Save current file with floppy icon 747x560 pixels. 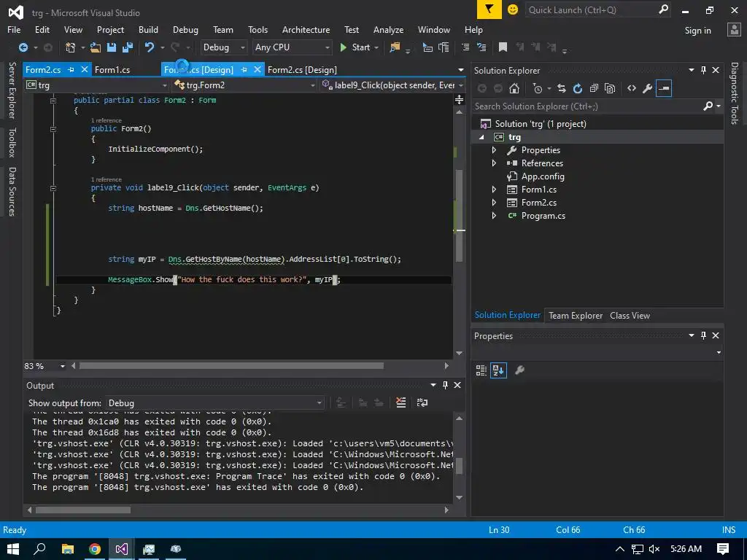click(x=112, y=47)
